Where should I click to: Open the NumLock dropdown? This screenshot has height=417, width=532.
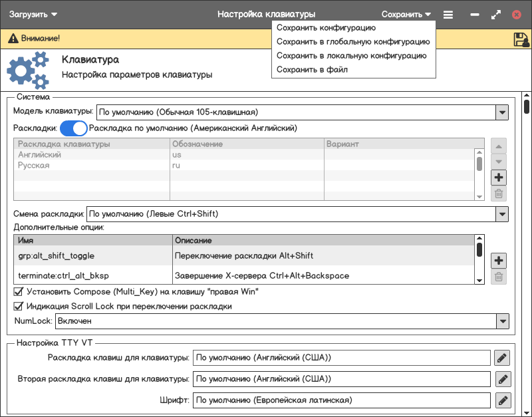(501, 322)
